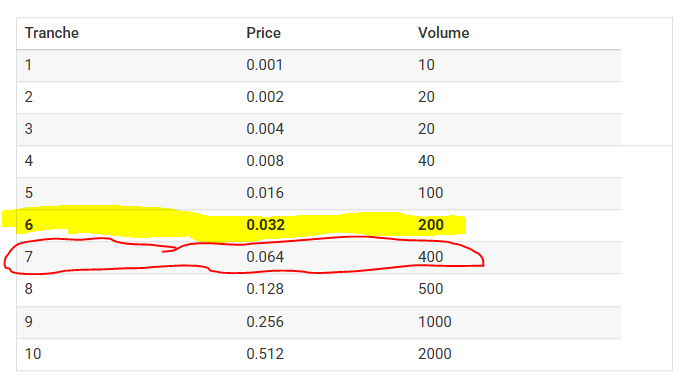
Task: Click price 0.001 in first row
Action: 264,65
